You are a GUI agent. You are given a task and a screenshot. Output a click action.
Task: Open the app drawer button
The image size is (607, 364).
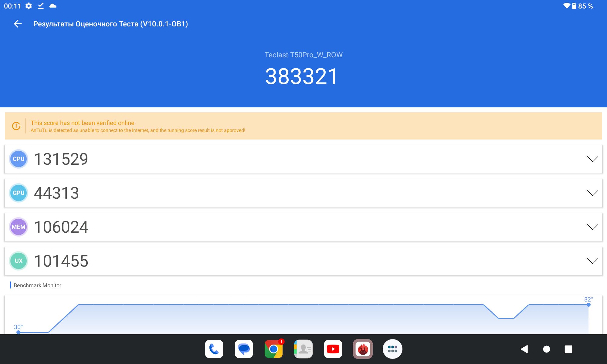[x=392, y=349]
